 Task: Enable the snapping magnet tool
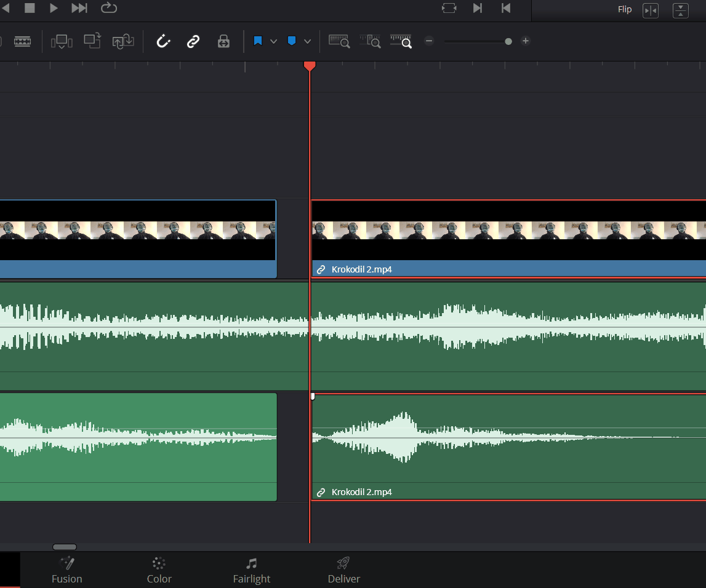pyautogui.click(x=163, y=41)
